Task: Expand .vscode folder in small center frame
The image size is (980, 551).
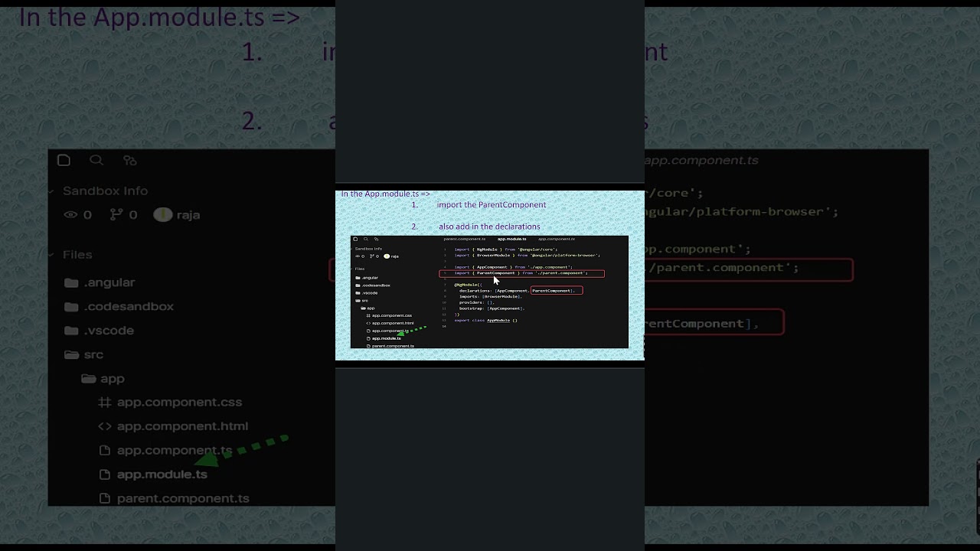Action: (367, 293)
